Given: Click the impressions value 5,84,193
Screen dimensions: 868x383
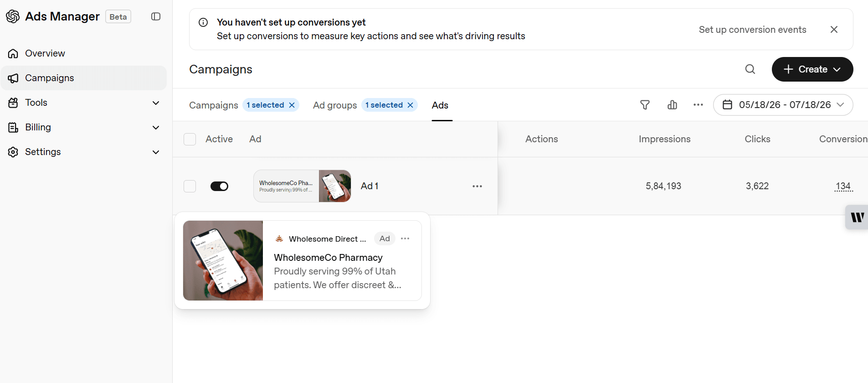Looking at the screenshot, I should pyautogui.click(x=663, y=186).
